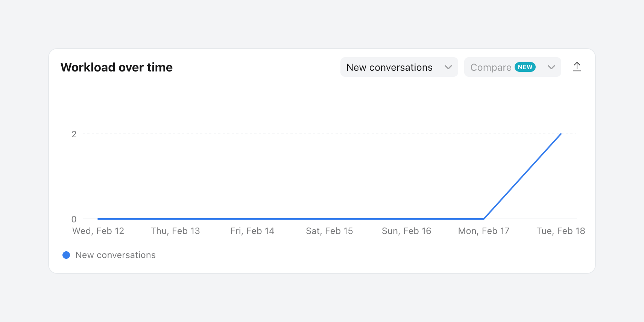Click the Wed, Feb 12 axis label
The width and height of the screenshot is (644, 322).
[x=98, y=231]
